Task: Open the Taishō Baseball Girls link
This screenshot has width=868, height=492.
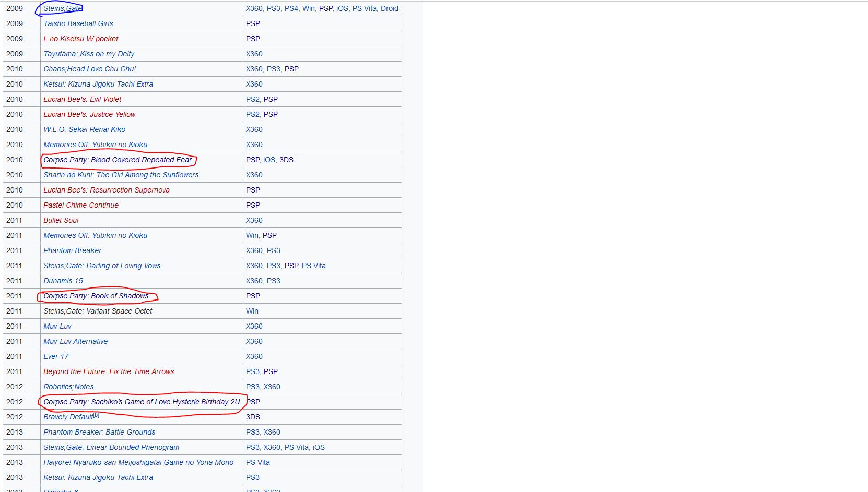Action: (78, 23)
